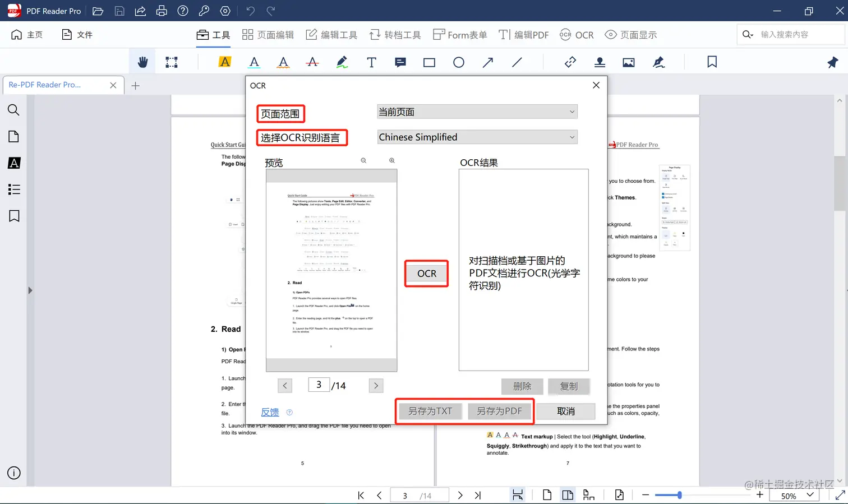Select the hand pan tool

point(142,62)
